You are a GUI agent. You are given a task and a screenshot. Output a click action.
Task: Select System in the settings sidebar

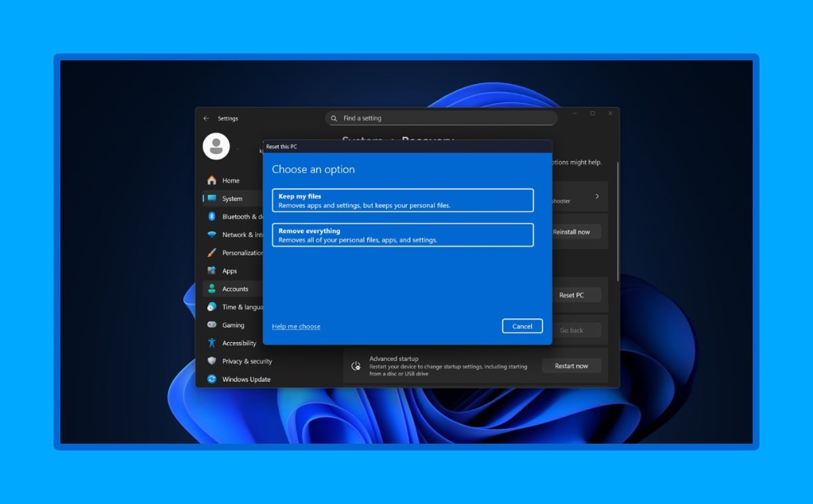232,198
